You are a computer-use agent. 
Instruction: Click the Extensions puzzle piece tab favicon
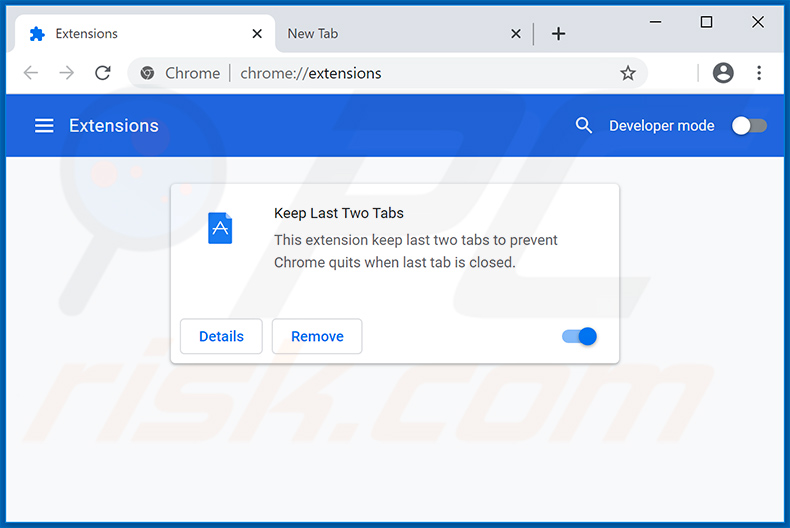point(37,34)
